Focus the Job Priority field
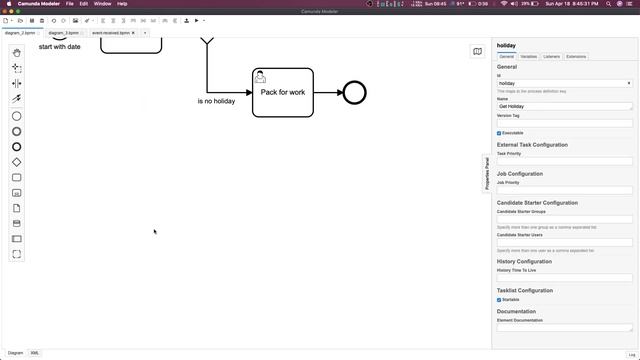640x360 pixels. (x=564, y=190)
